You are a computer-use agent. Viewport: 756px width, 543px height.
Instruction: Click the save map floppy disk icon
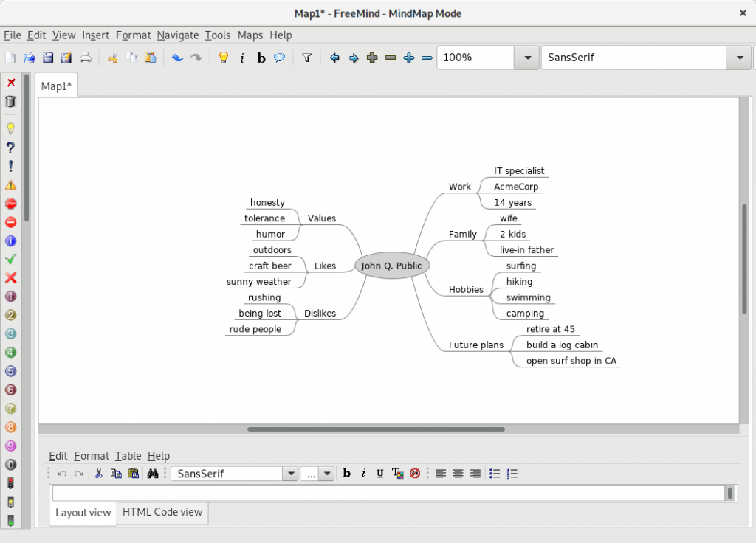pos(48,58)
